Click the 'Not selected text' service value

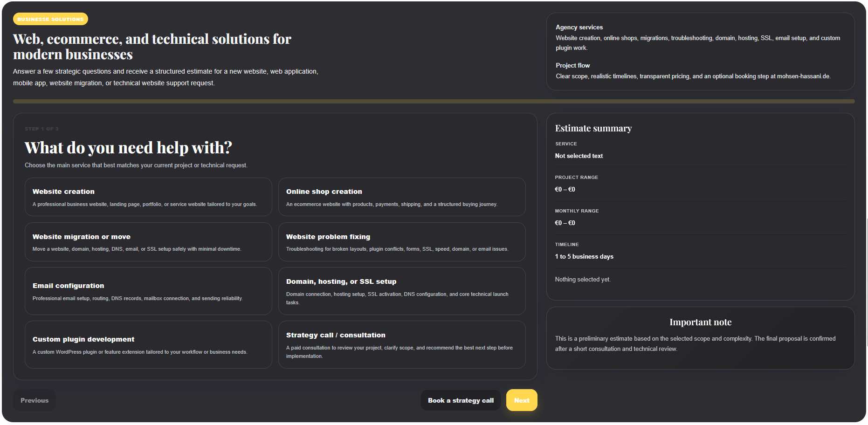click(579, 156)
